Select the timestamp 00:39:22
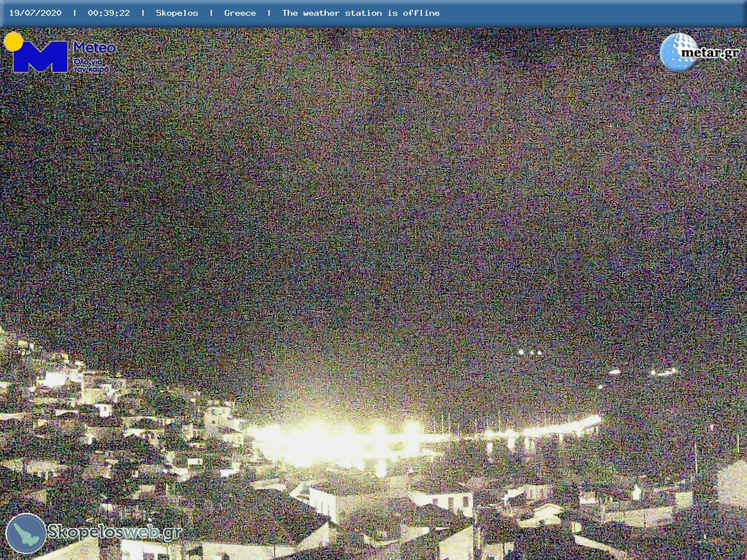Viewport: 747px width, 560px height. point(109,13)
